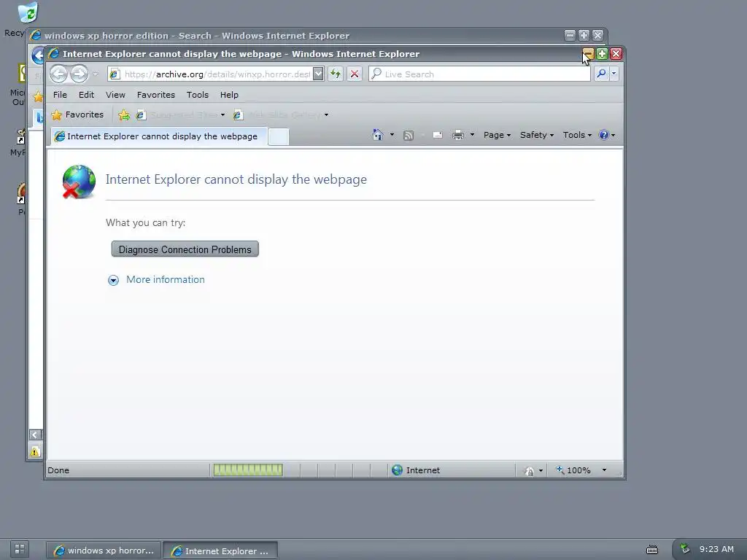Click the green status bar progress indicator

248,470
